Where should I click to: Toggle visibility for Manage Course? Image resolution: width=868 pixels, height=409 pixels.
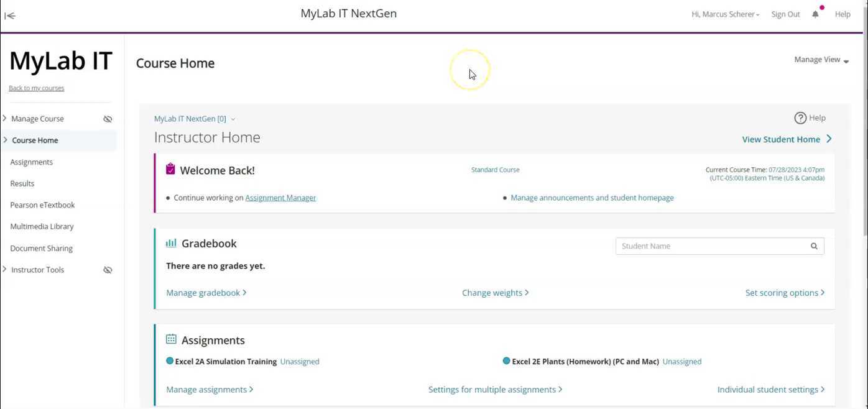pyautogui.click(x=108, y=119)
